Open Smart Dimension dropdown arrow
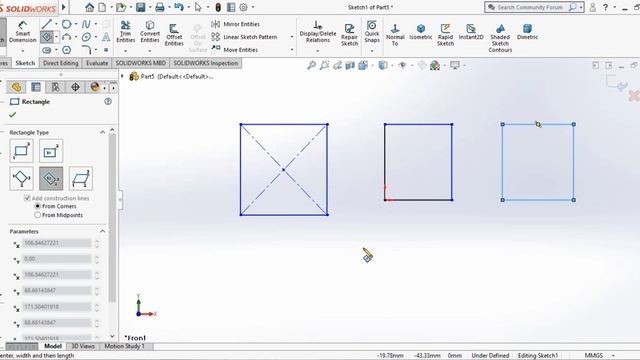 [22, 51]
